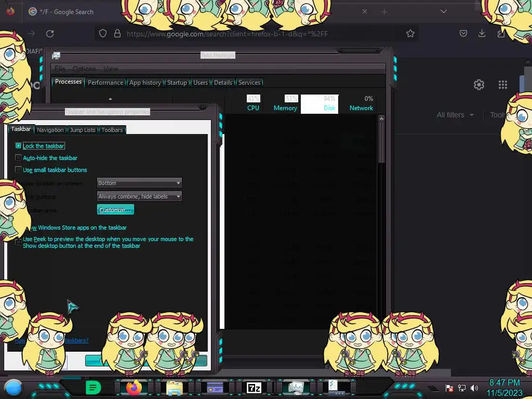Viewport: 532px width, 399px height.
Task: Open the customize taskbars help link
Action: coord(51,340)
